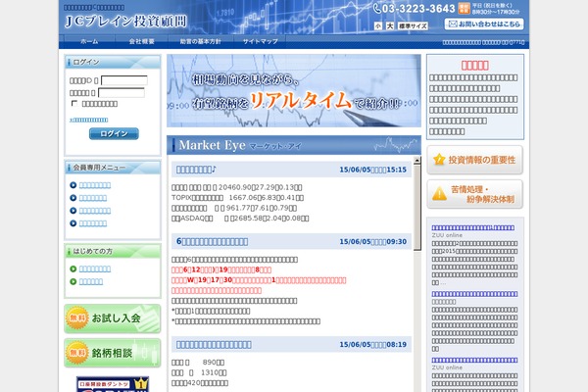Open the post title dated 15/06/05 09:30
588x392 pixels.
[212, 242]
